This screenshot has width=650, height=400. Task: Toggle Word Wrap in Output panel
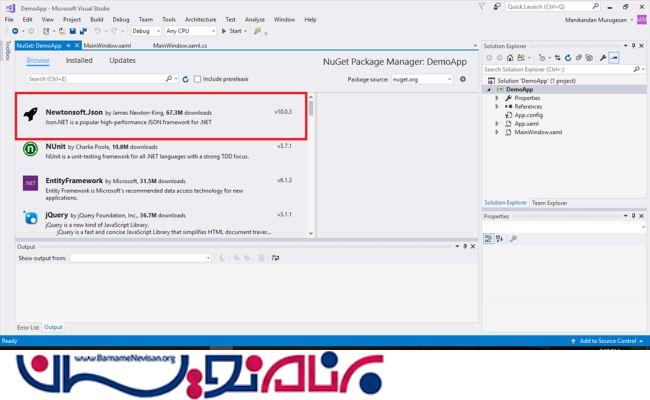pos(275,258)
